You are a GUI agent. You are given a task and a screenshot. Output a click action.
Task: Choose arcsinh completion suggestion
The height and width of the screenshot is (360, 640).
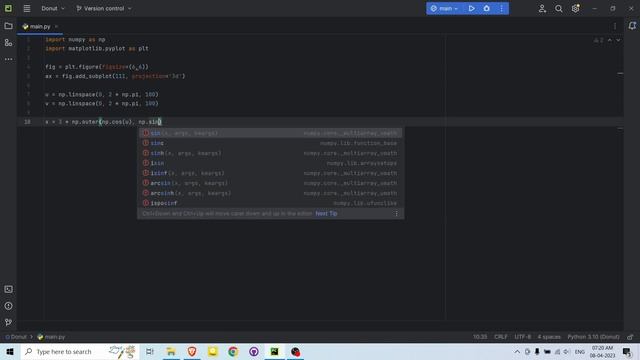(x=270, y=193)
